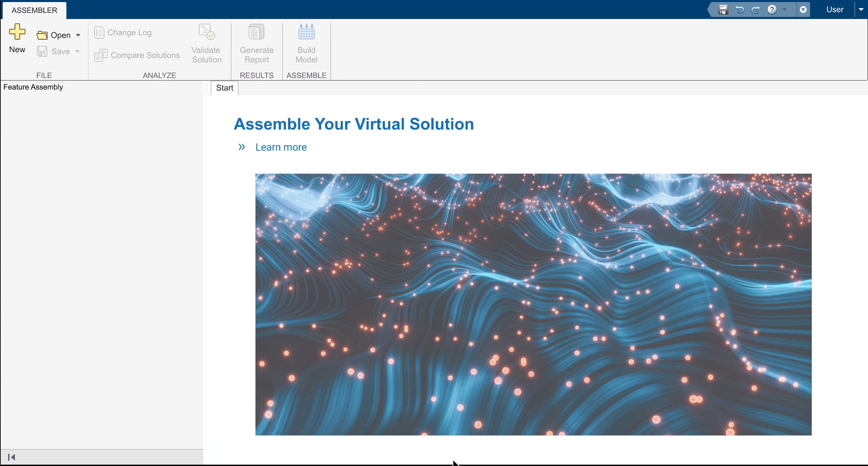Click the Save disk icon in ribbon
The height and width of the screenshot is (466, 868).
click(x=42, y=52)
